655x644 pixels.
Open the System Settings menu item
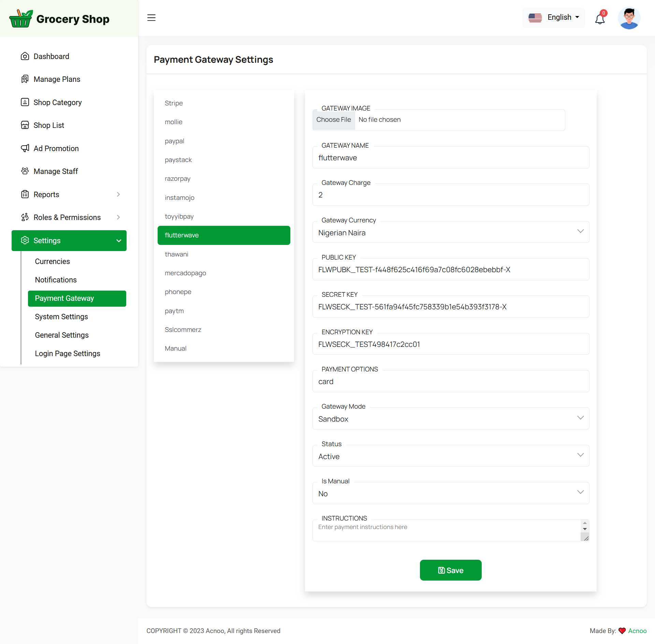click(x=61, y=317)
